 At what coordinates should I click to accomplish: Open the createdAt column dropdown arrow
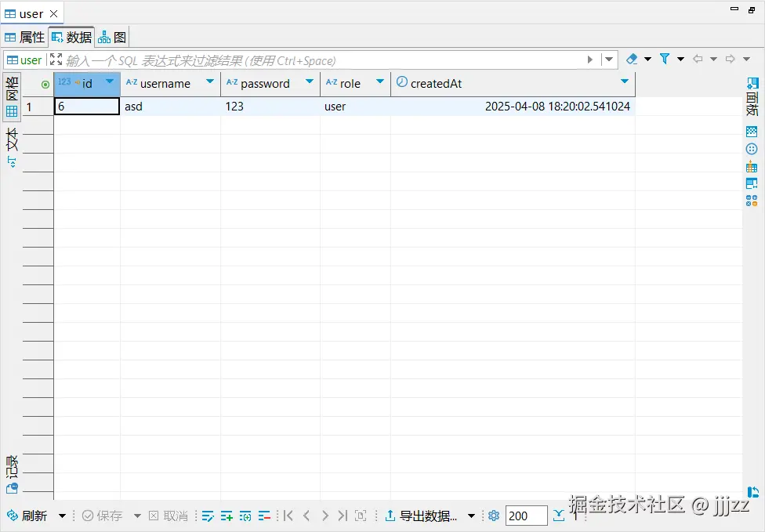(x=625, y=81)
